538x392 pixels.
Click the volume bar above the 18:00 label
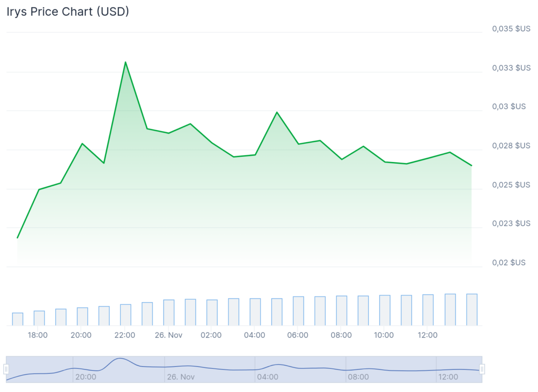pos(39,318)
